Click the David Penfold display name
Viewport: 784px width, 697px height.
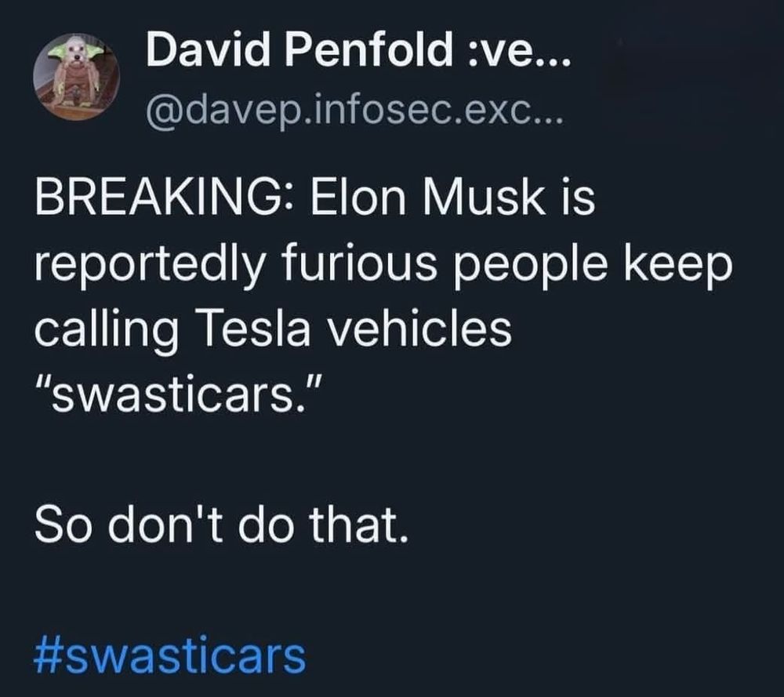(x=358, y=50)
